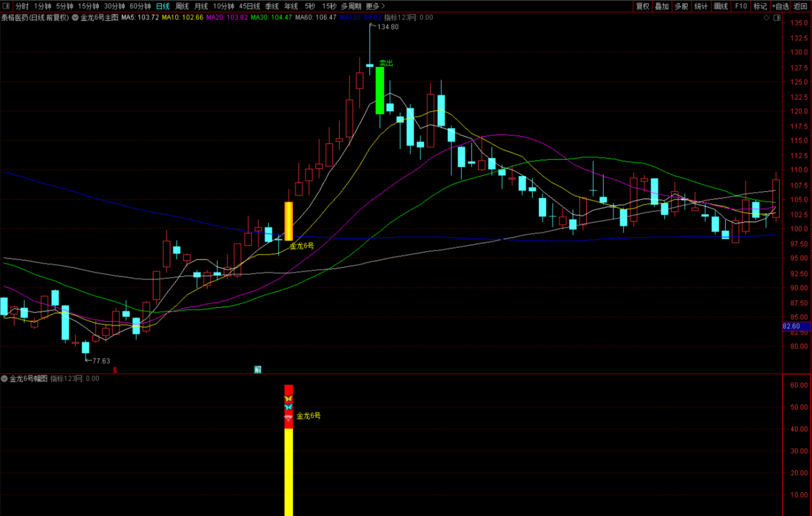Select the 30分钟 timeframe
This screenshot has height=516, width=812.
[114, 6]
